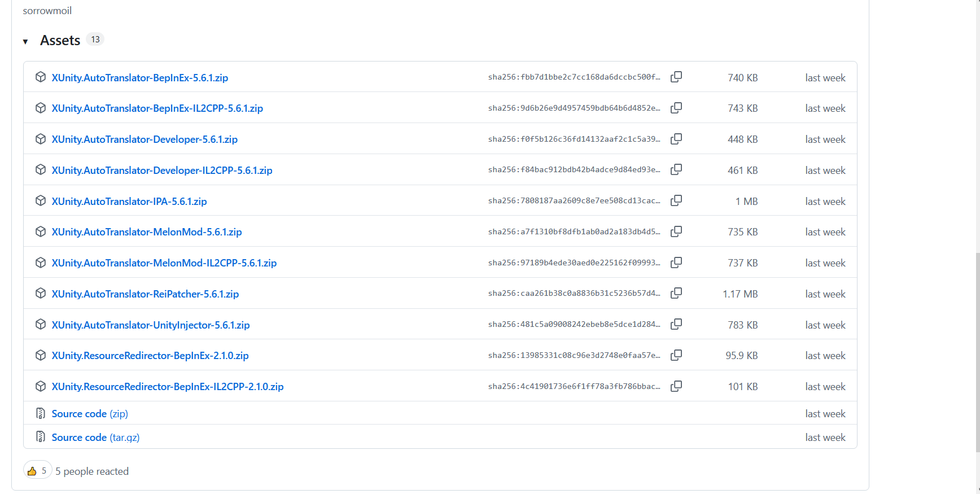The image size is (980, 494).
Task: Copy sha256 hash for IPA-5.6.1.zip
Action: [676, 200]
